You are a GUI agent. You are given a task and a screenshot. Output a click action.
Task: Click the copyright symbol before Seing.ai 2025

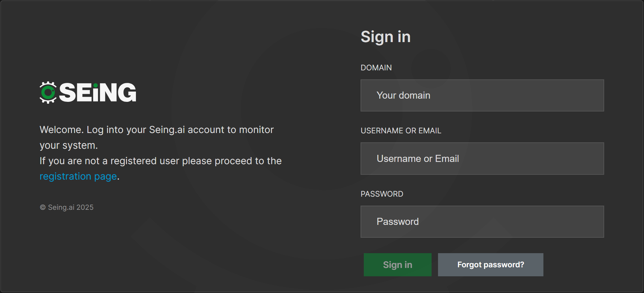coord(43,208)
